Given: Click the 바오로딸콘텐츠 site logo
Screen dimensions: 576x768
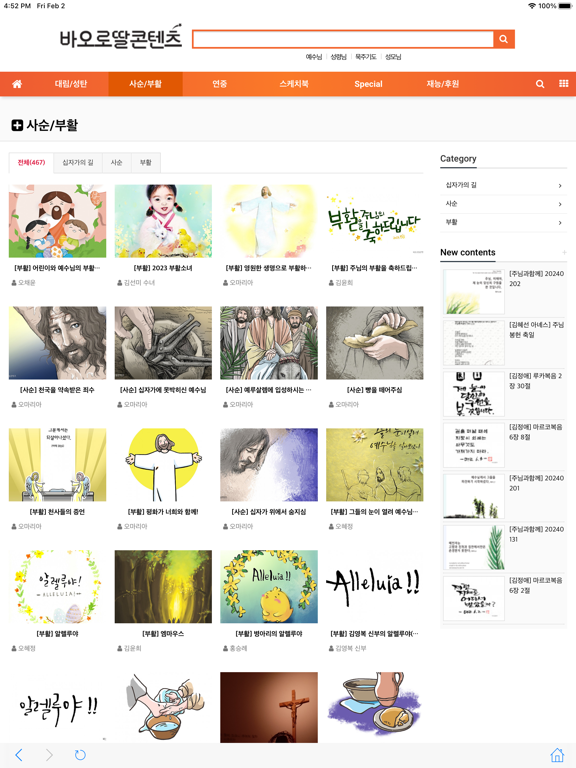Looking at the screenshot, I should click(x=120, y=38).
